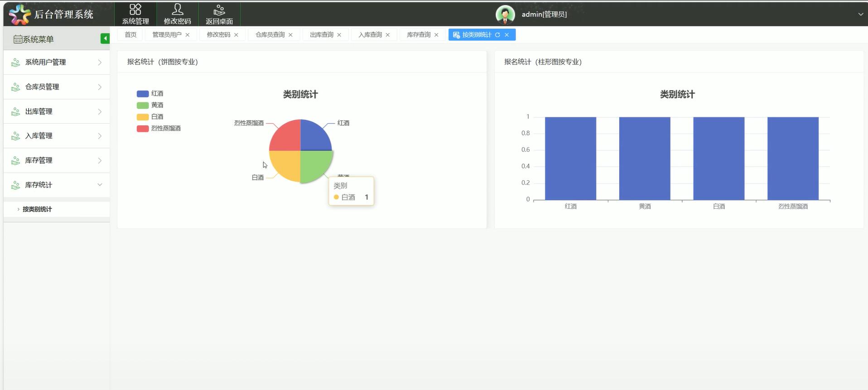Click the yellow 白酒 pie slice

[x=287, y=164]
